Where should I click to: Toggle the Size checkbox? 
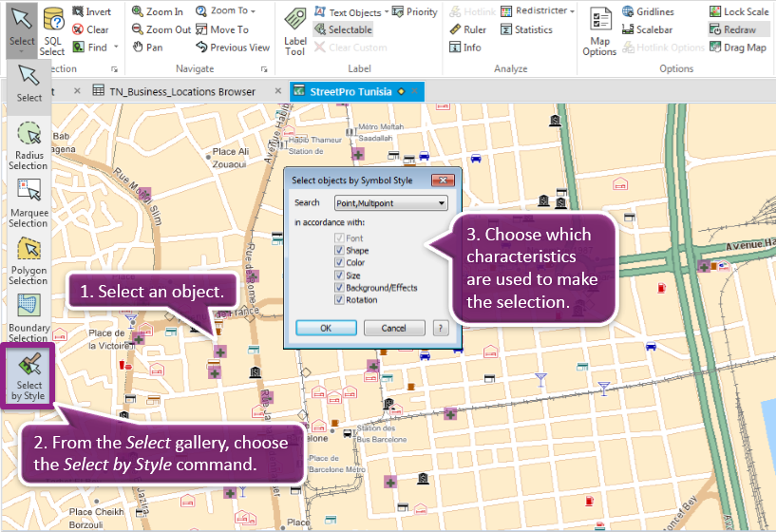tap(339, 275)
